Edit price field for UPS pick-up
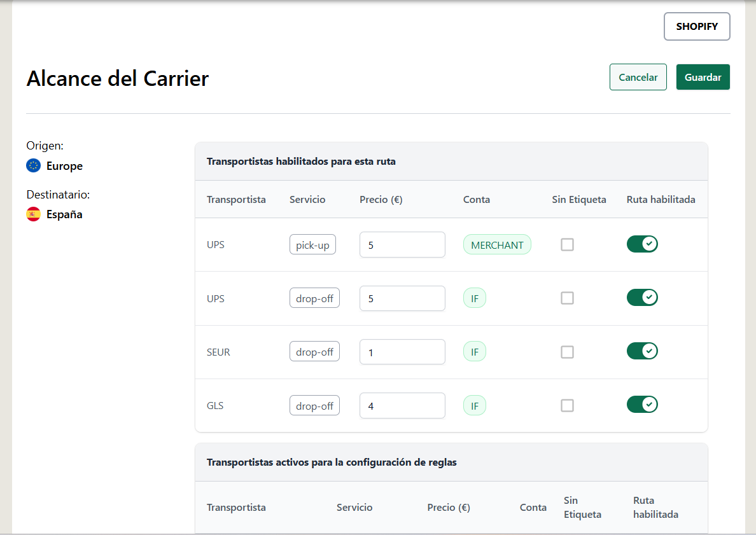This screenshot has height=535, width=756. [402, 245]
